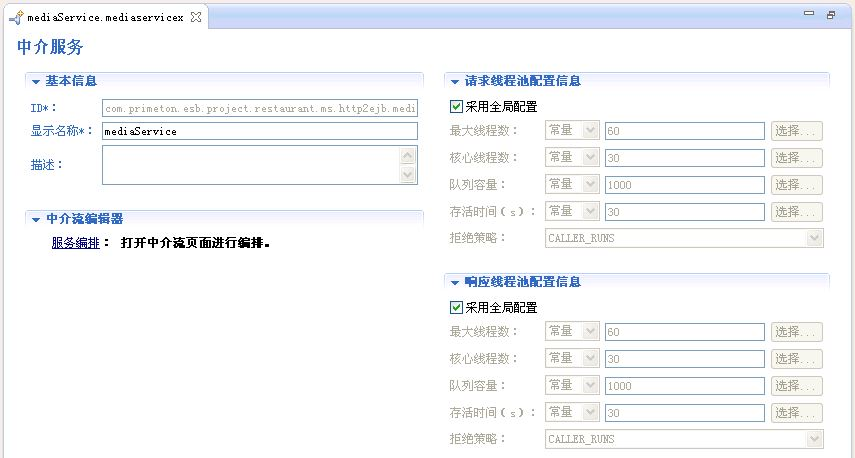Viewport: 855px width, 458px height.
Task: Open the response 拒绝策略 CALLER_RUNS dropdown
Action: 684,439
